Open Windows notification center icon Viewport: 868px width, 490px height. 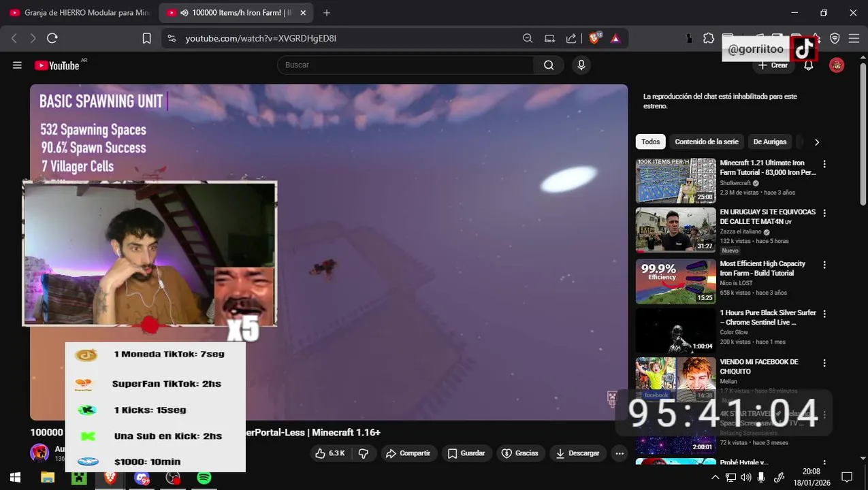(x=847, y=478)
